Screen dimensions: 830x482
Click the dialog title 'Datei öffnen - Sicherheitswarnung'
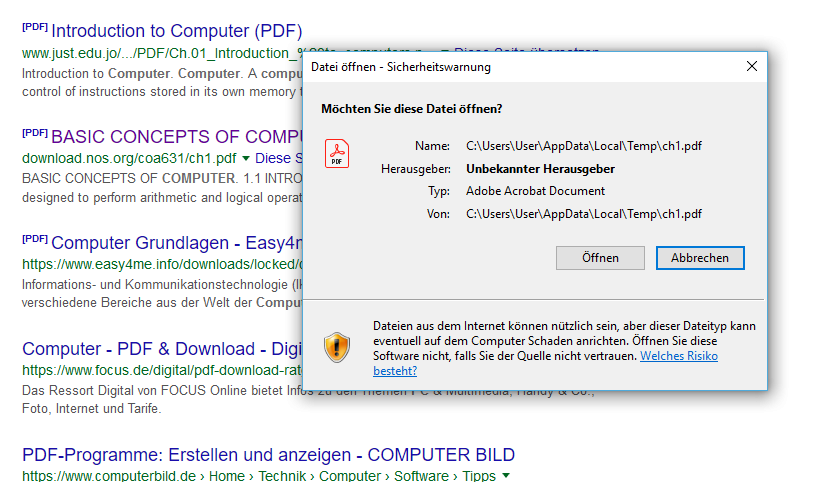click(x=401, y=67)
